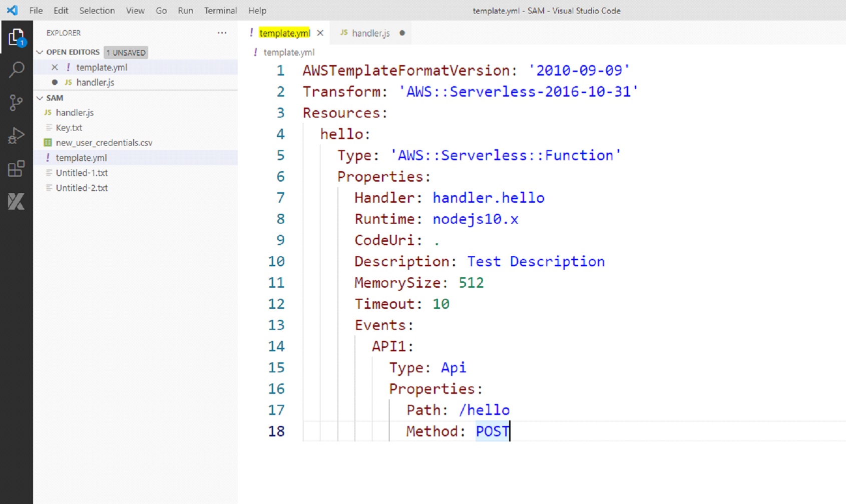Close template.yml in Open Editors list

click(55, 68)
